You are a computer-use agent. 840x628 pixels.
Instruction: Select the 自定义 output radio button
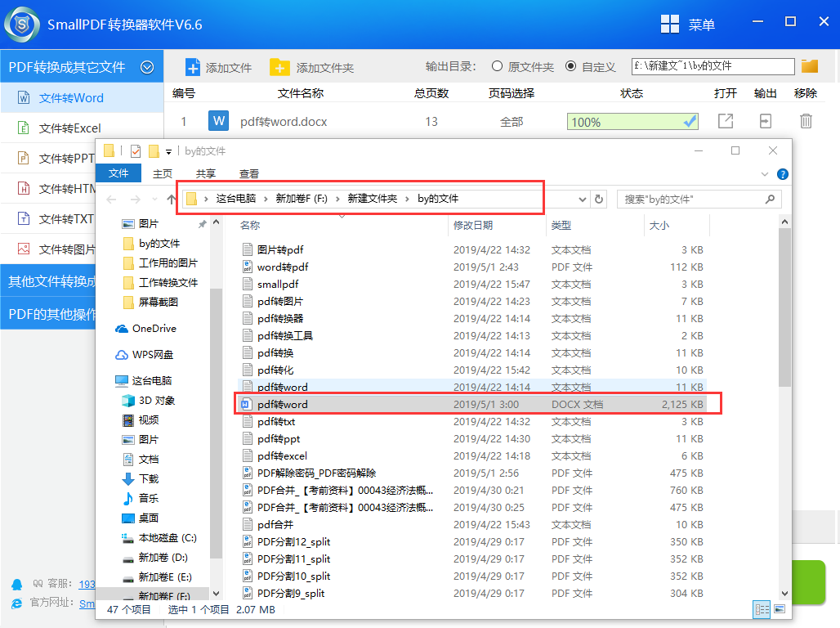click(x=571, y=66)
